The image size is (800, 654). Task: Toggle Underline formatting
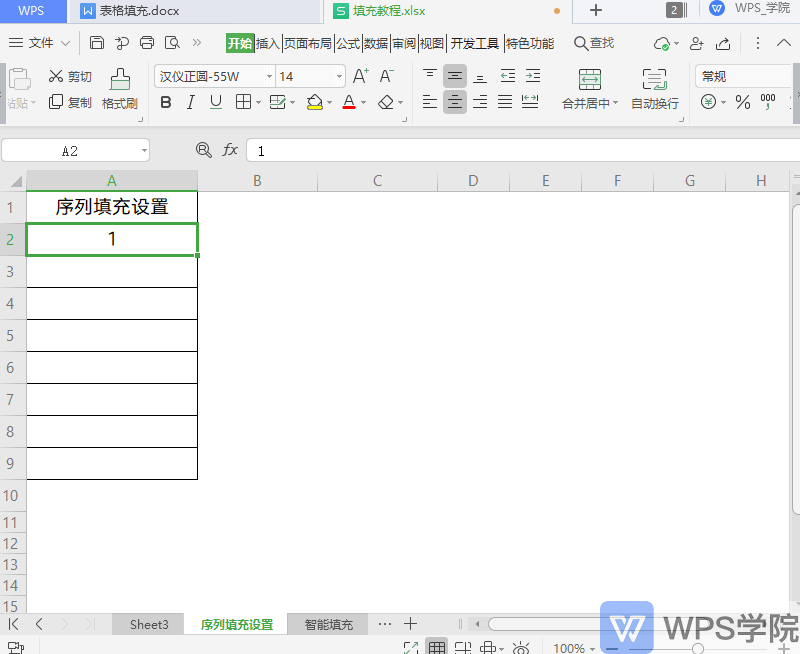coord(216,103)
